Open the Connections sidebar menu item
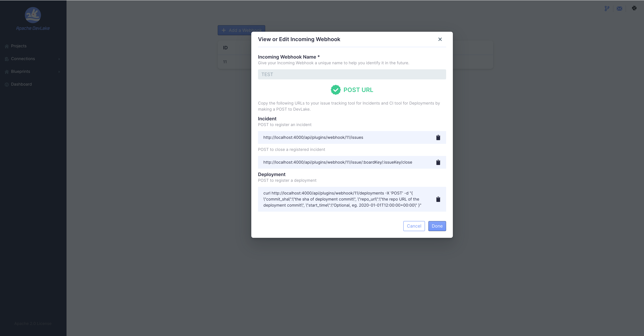This screenshot has width=644, height=336. point(23,59)
